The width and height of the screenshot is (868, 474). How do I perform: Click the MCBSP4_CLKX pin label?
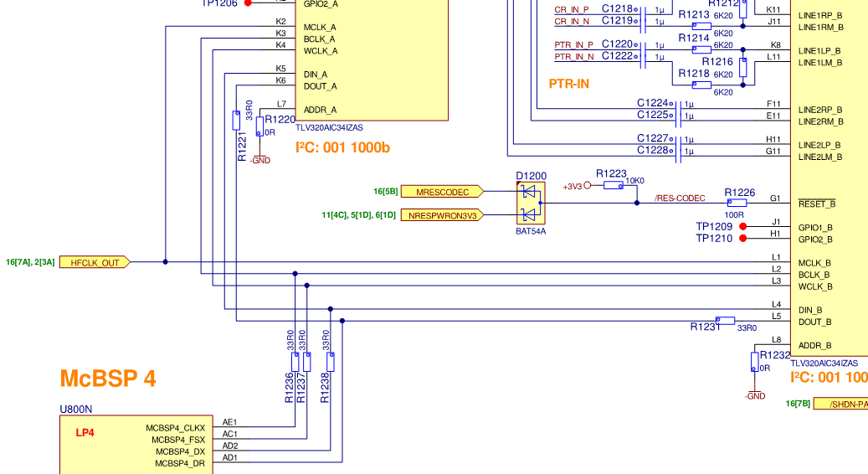click(176, 428)
